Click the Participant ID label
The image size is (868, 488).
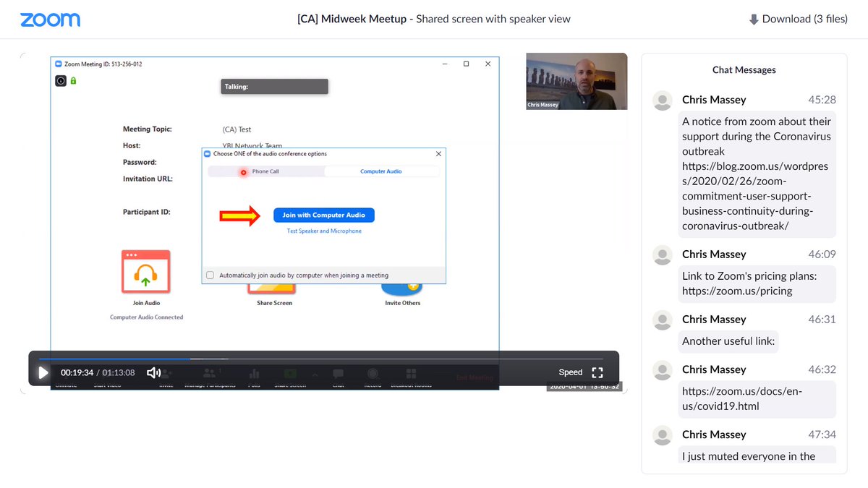coord(147,213)
